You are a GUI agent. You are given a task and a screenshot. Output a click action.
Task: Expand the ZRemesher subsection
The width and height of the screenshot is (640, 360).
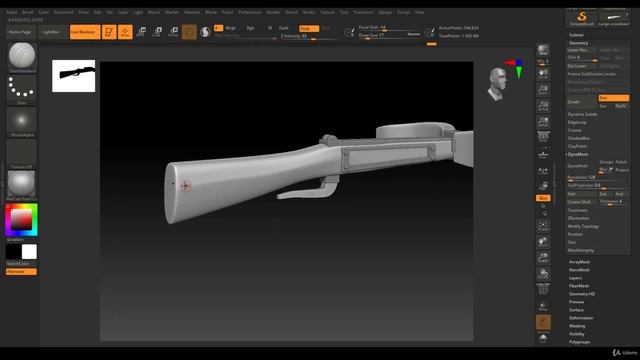pyautogui.click(x=578, y=218)
